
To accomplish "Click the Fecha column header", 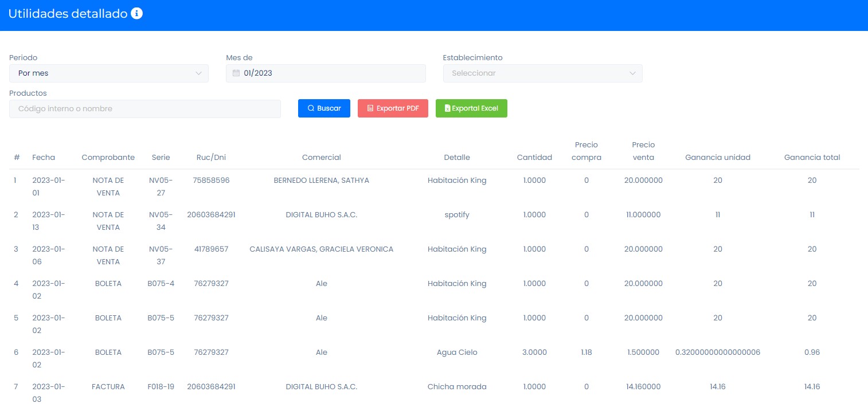I will pos(44,158).
